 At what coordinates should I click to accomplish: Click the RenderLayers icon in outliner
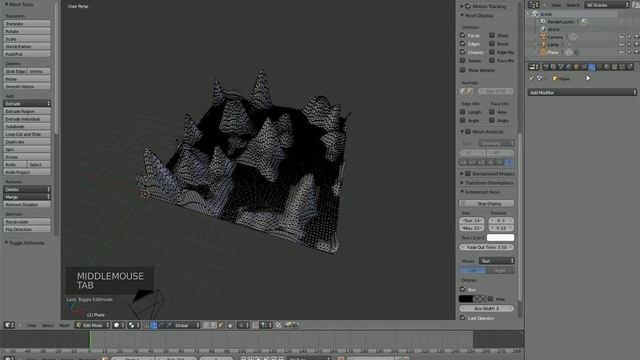543,21
